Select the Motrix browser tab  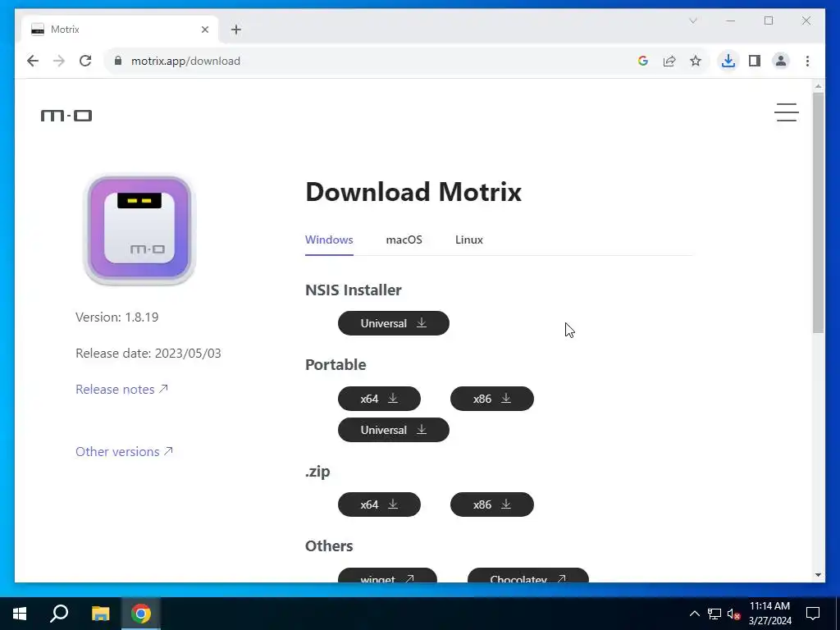120,30
